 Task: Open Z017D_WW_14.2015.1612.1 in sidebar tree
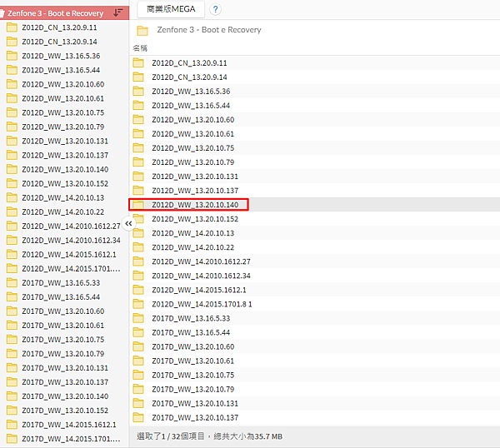coord(69,425)
